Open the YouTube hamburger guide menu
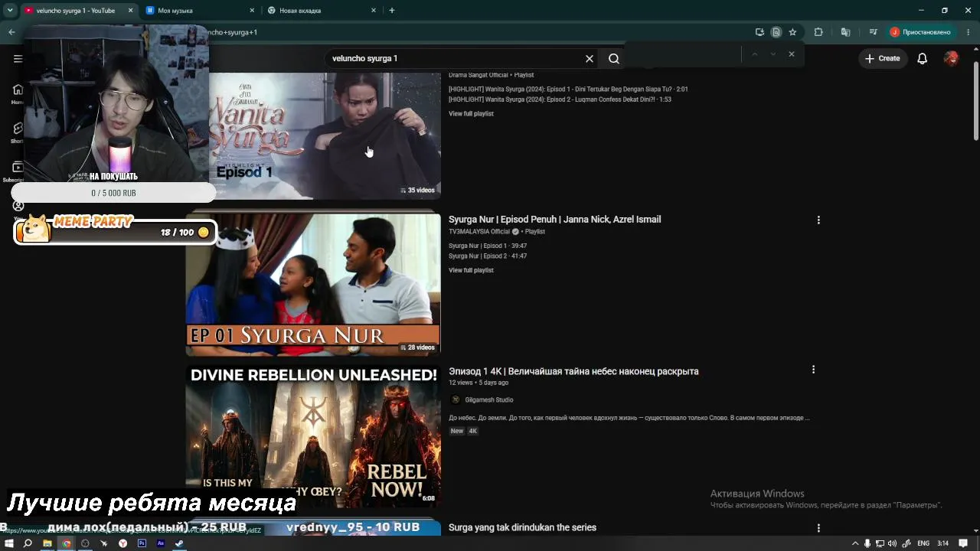 point(18,58)
